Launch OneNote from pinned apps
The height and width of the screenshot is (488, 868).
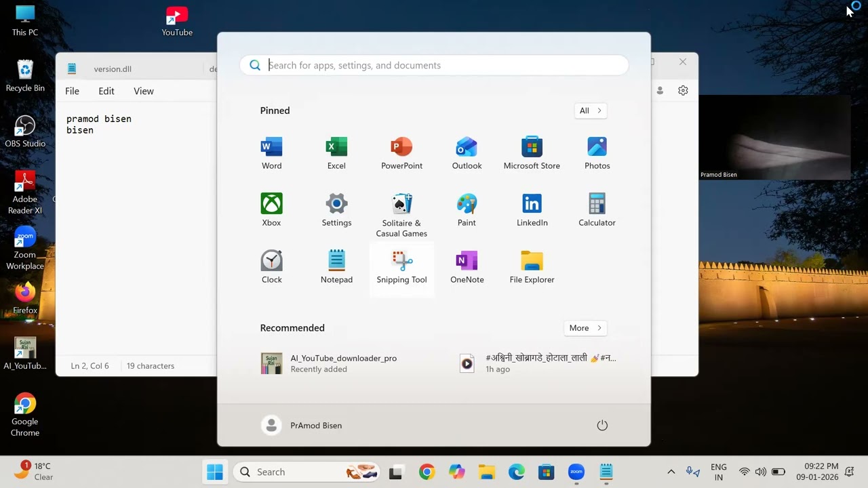tap(467, 268)
